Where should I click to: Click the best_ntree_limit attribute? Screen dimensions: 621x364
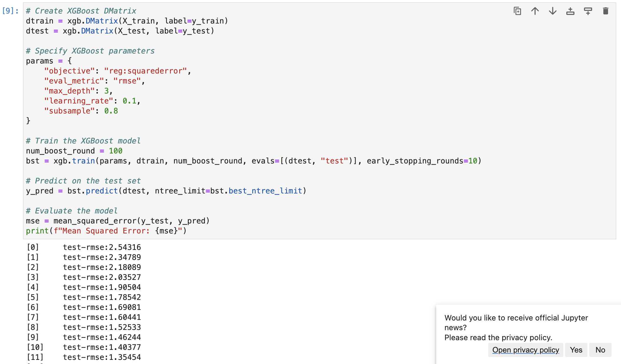point(265,191)
